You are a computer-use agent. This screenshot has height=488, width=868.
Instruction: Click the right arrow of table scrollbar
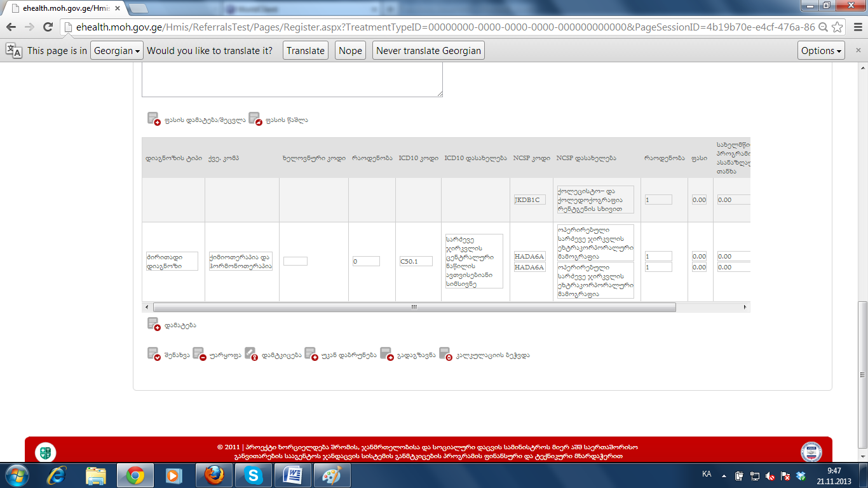tap(745, 307)
